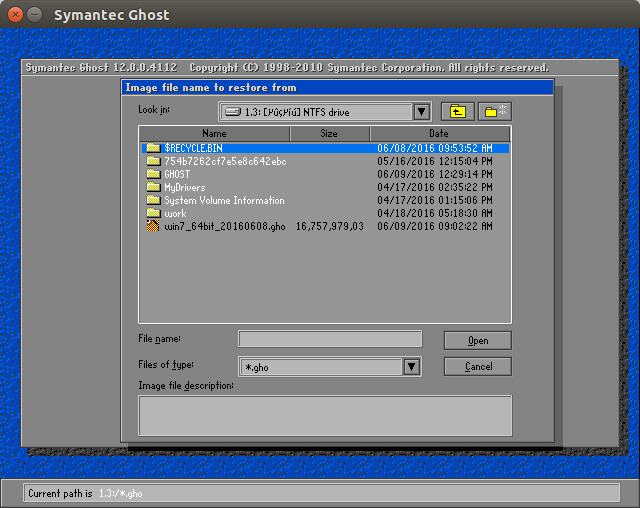This screenshot has width=640, height=508.
Task: Close the Symantec Ghost window
Action: click(x=16, y=15)
